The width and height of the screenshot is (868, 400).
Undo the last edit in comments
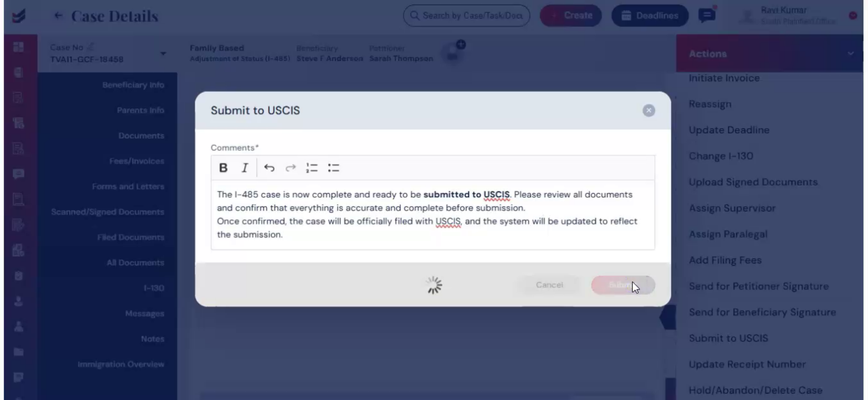pyautogui.click(x=269, y=168)
